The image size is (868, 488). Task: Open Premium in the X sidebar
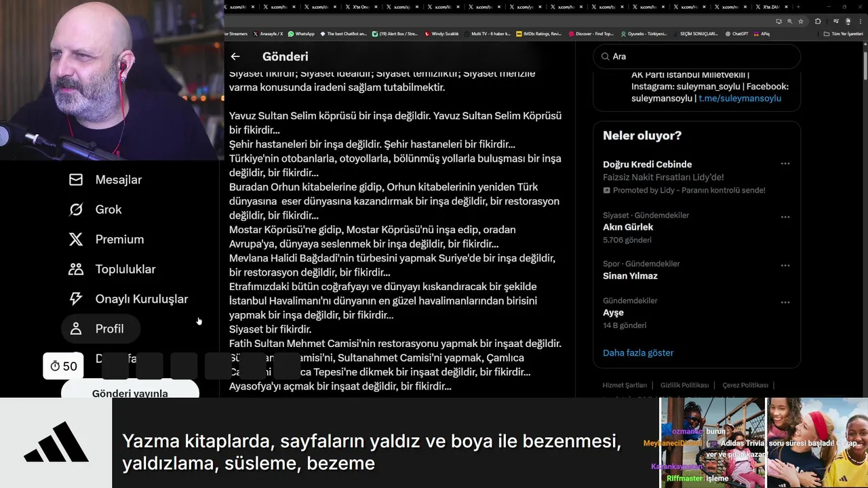click(106, 239)
